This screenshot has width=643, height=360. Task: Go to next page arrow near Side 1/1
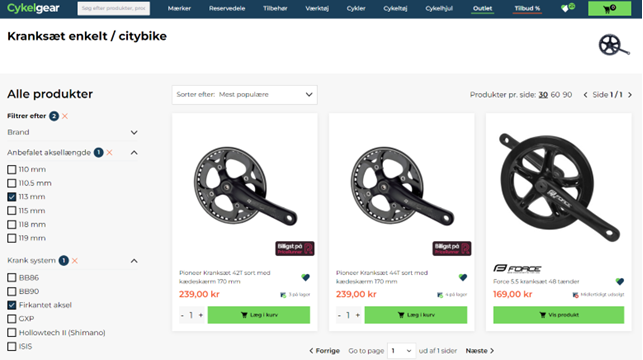pyautogui.click(x=630, y=95)
